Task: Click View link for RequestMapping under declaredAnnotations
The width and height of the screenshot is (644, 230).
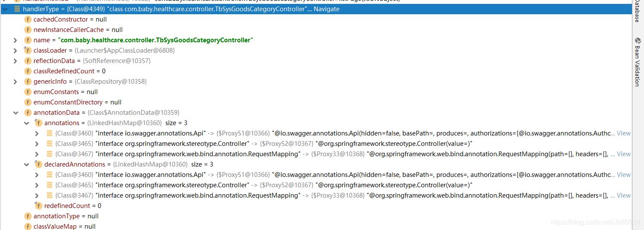Action: tap(623, 195)
